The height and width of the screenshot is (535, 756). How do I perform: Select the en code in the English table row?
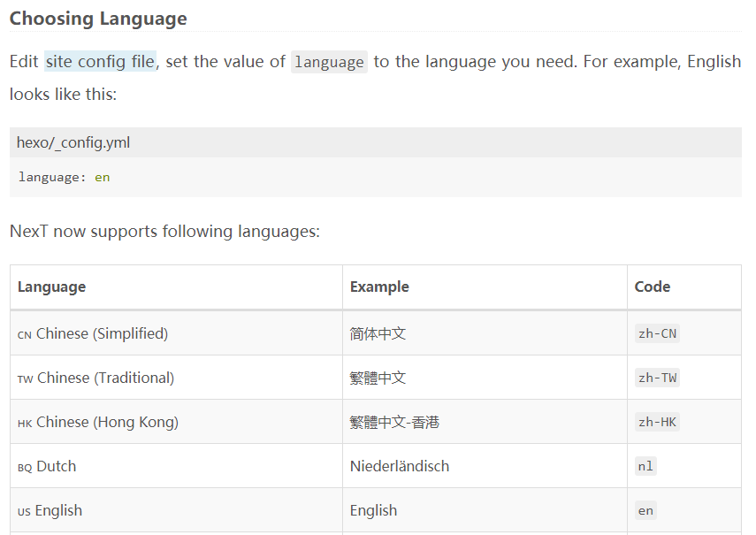(646, 510)
